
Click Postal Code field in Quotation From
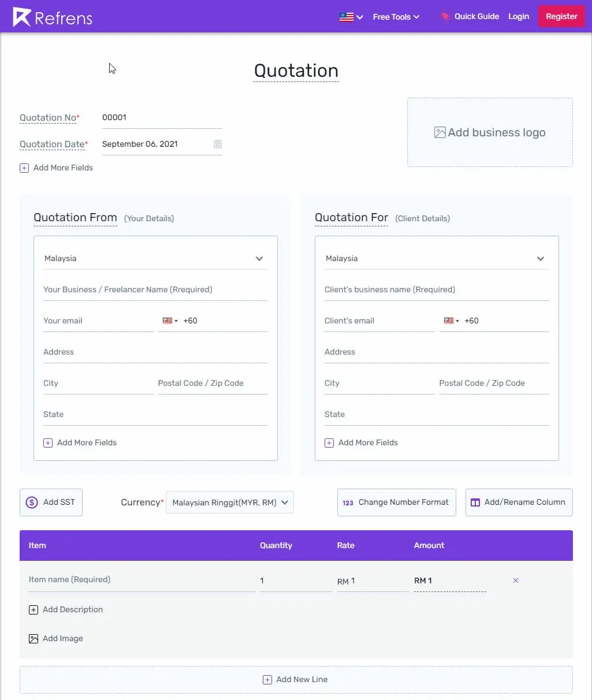(213, 383)
